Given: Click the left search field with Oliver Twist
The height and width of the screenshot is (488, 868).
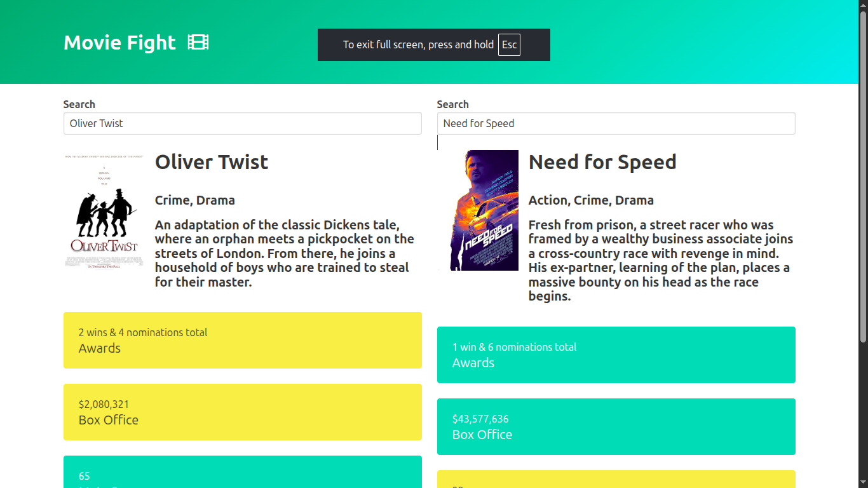Looking at the screenshot, I should point(242,123).
